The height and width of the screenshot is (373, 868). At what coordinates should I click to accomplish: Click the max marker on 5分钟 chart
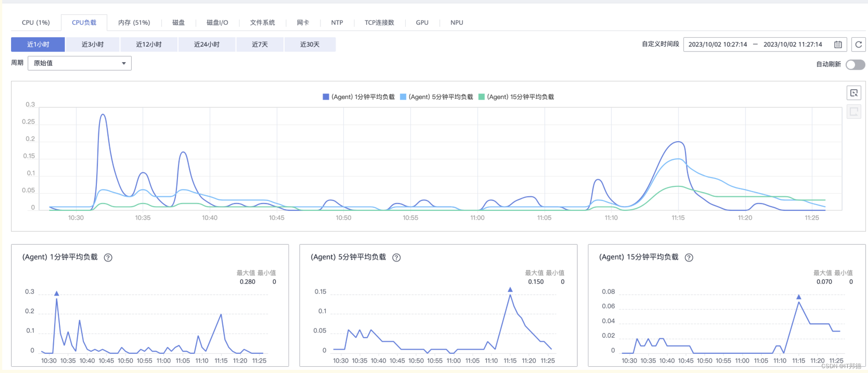click(x=510, y=290)
